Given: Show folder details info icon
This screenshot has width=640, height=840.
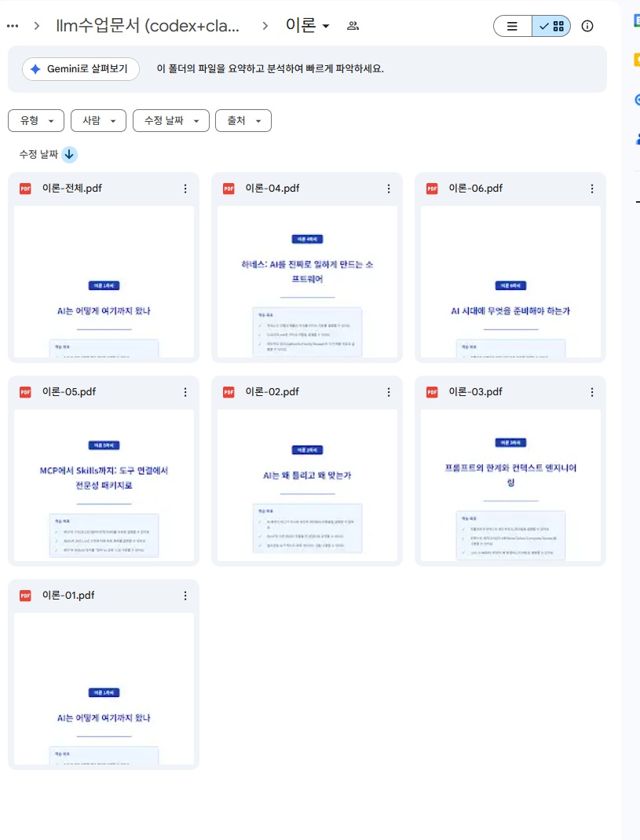Looking at the screenshot, I should [x=587, y=26].
